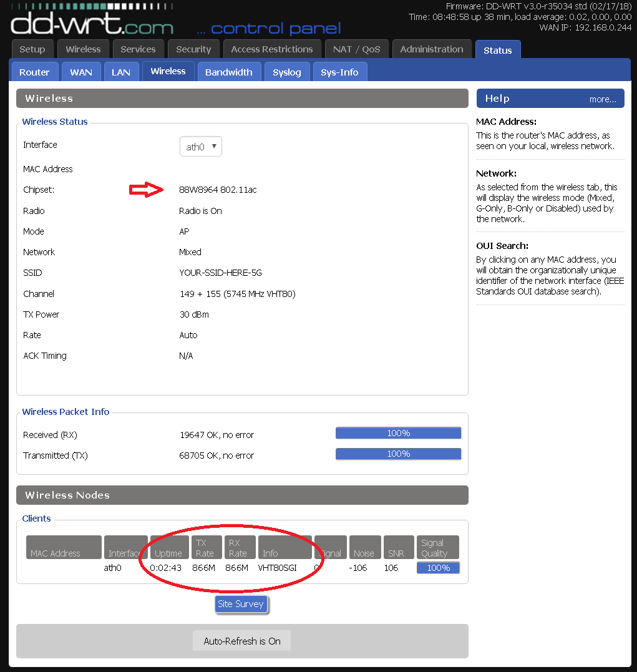
Task: Click the Info column header
Action: tap(284, 547)
